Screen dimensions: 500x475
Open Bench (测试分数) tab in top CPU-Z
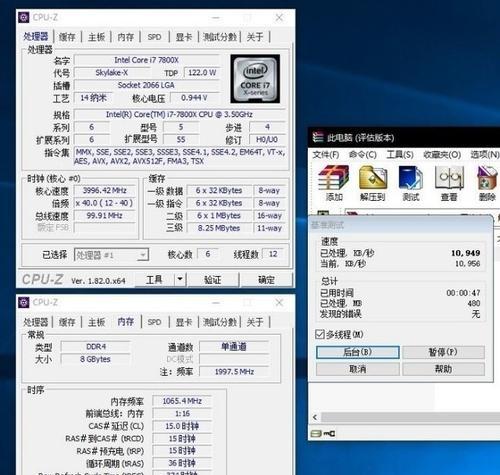click(x=220, y=37)
